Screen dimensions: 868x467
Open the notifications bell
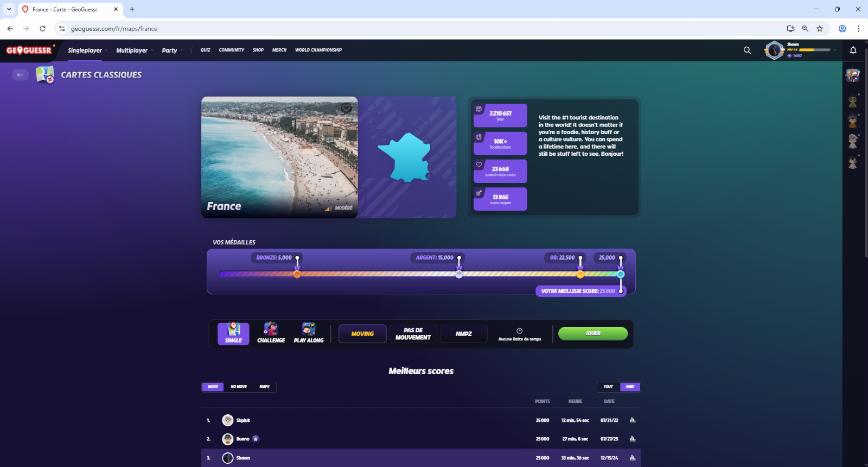(853, 50)
